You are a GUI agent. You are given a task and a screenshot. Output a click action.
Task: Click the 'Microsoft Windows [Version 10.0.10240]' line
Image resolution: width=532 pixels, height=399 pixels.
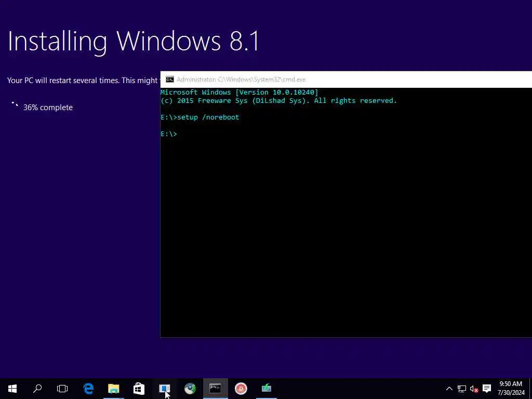(240, 92)
